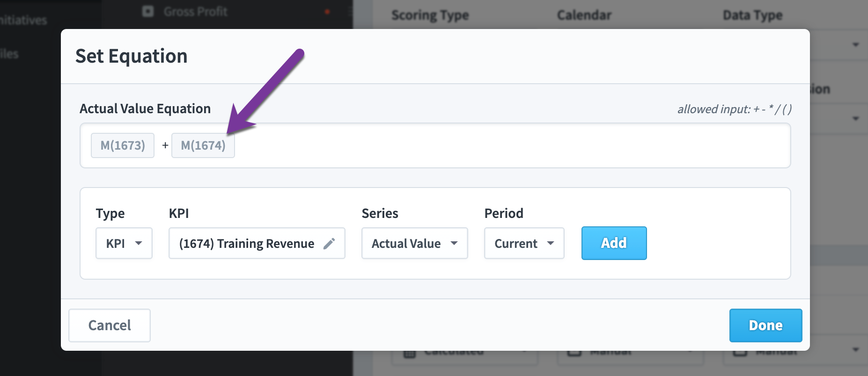Click the Data Type column header

click(x=753, y=15)
